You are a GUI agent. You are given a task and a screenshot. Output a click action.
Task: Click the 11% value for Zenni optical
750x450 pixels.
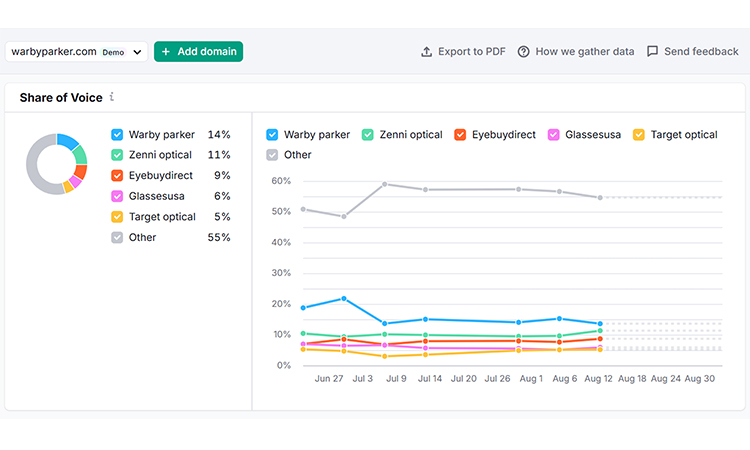(x=219, y=155)
